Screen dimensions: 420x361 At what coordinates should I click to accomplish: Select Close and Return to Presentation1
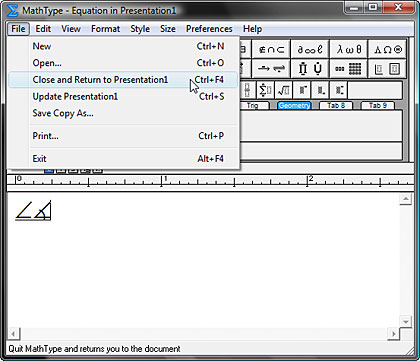pos(123,80)
